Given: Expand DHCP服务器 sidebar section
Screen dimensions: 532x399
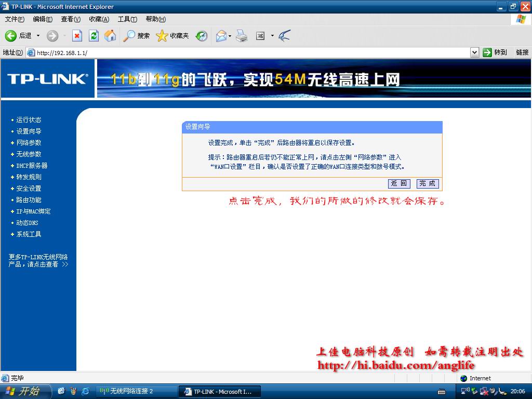Looking at the screenshot, I should click(32, 166).
